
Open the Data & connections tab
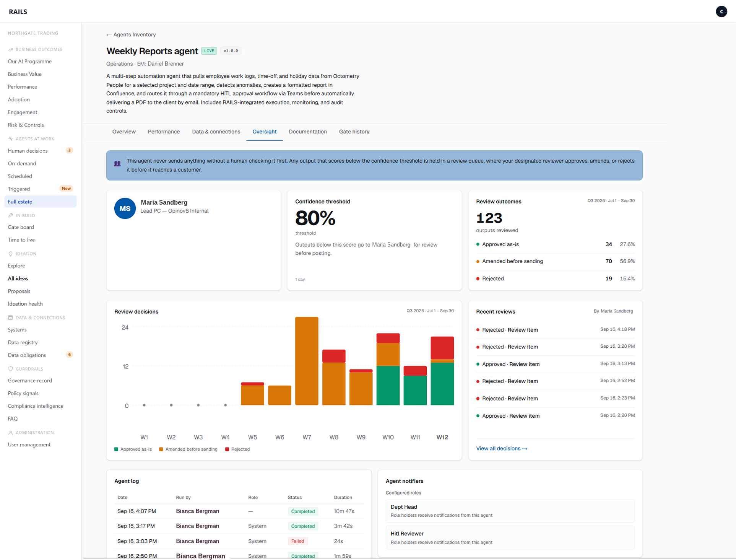pyautogui.click(x=216, y=132)
